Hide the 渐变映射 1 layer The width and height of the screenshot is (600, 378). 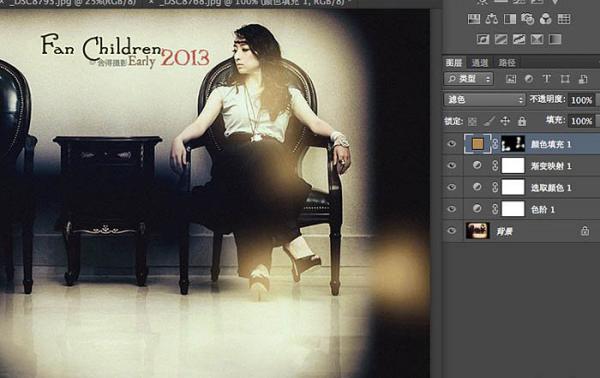(x=452, y=165)
